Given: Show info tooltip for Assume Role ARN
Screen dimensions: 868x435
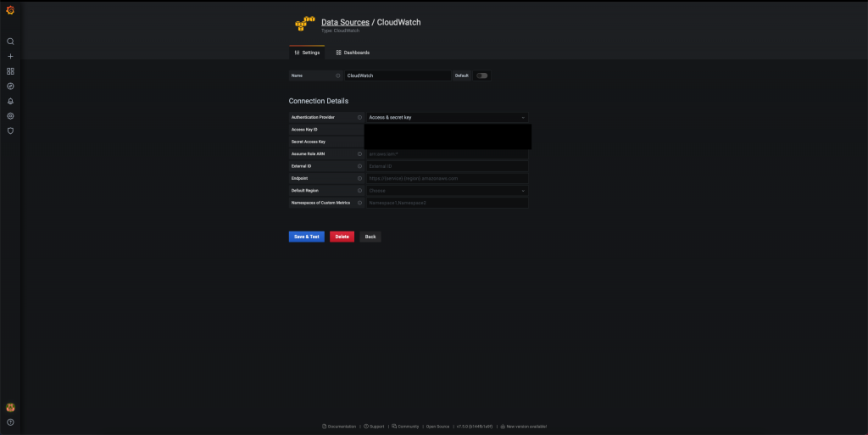Looking at the screenshot, I should coord(359,153).
